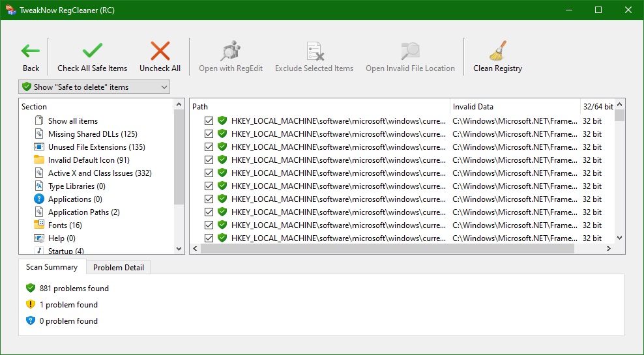Select Applications (0) section
The height and width of the screenshot is (355, 644).
75,199
